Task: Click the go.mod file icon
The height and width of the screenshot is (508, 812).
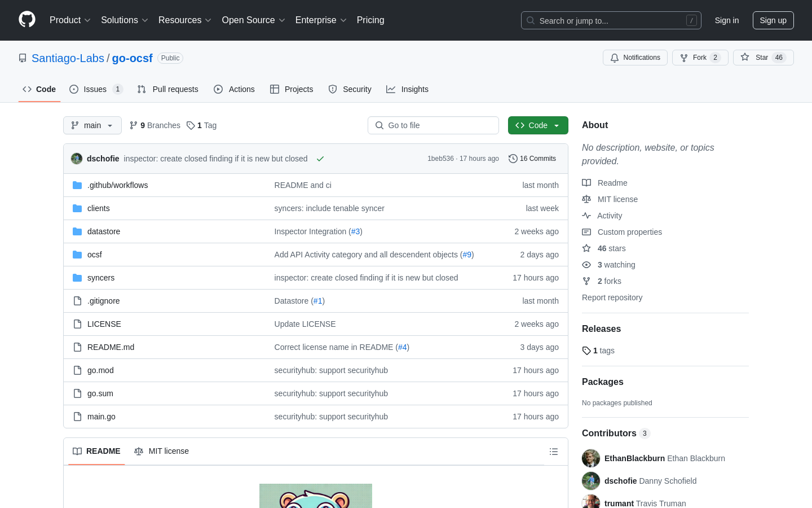Action: pos(77,370)
